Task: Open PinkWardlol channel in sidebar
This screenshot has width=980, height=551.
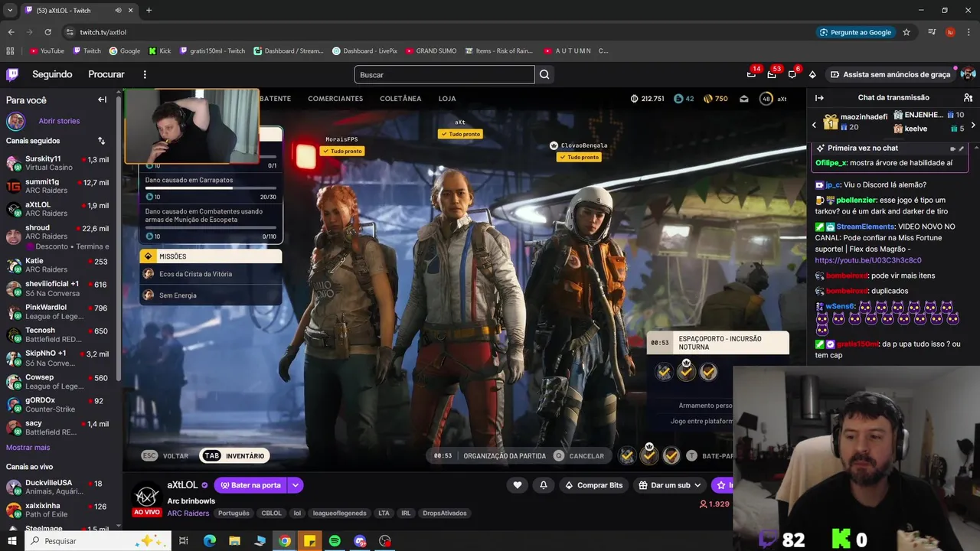Action: 59,311
